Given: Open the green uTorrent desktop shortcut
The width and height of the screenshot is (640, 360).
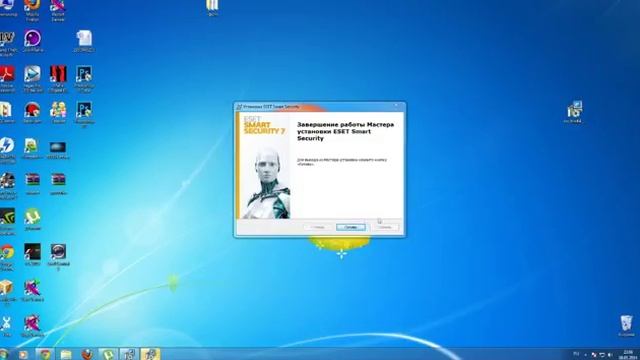Looking at the screenshot, I should tap(32, 217).
